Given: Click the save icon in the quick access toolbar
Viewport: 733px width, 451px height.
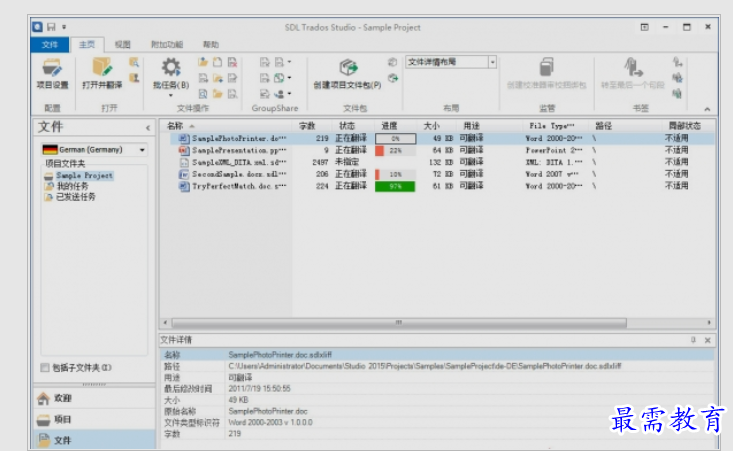Looking at the screenshot, I should (51, 27).
